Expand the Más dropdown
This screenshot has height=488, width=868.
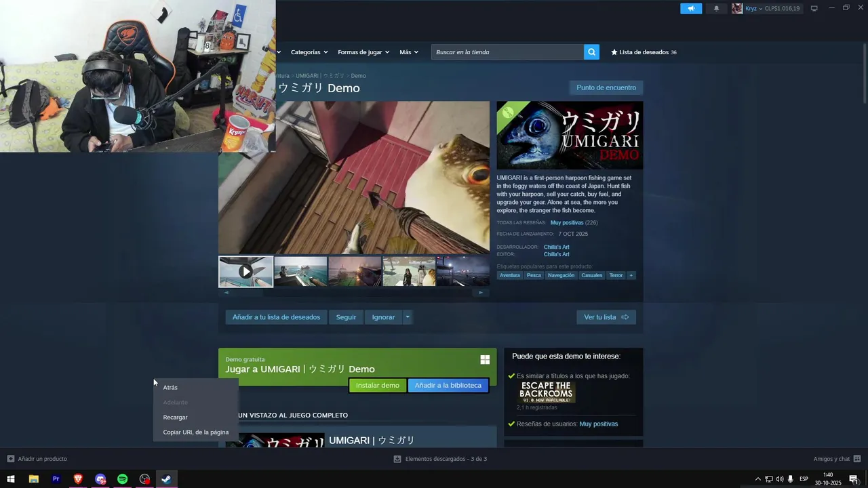pyautogui.click(x=409, y=52)
